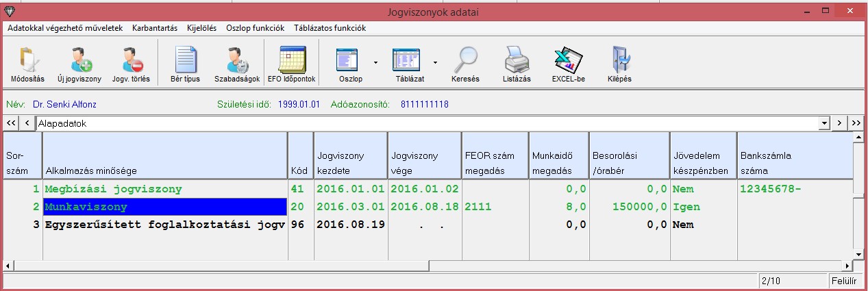
Task: Click the Keresés magnifier icon
Action: click(465, 62)
